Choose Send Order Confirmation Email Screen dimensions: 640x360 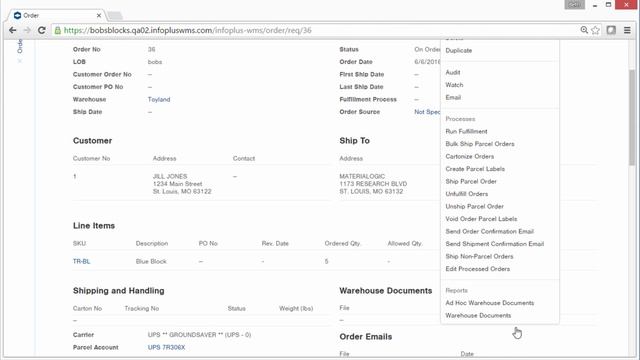pyautogui.click(x=490, y=231)
